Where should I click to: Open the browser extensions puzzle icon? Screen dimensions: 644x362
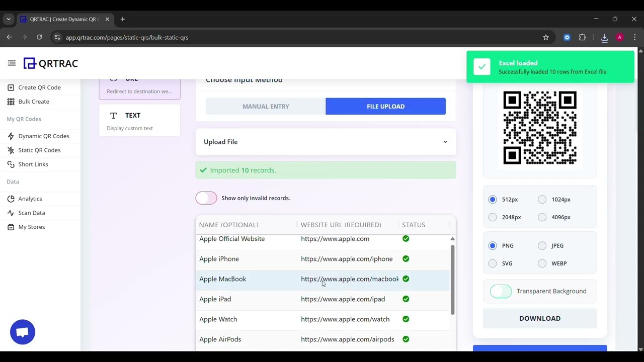coord(583,37)
